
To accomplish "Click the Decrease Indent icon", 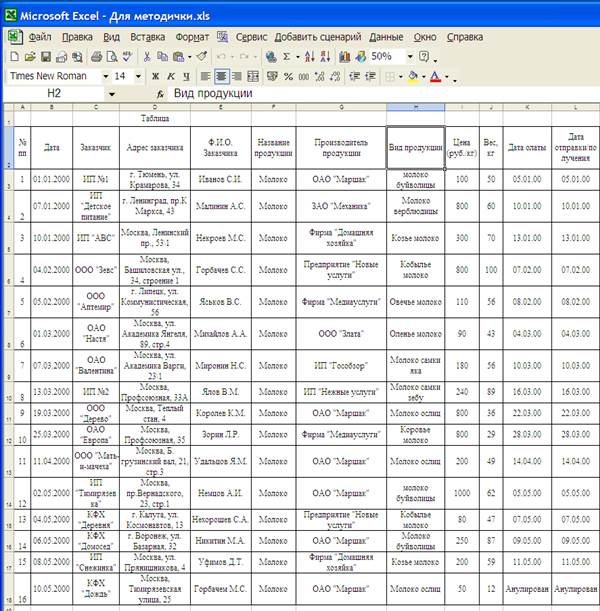I will 354,76.
